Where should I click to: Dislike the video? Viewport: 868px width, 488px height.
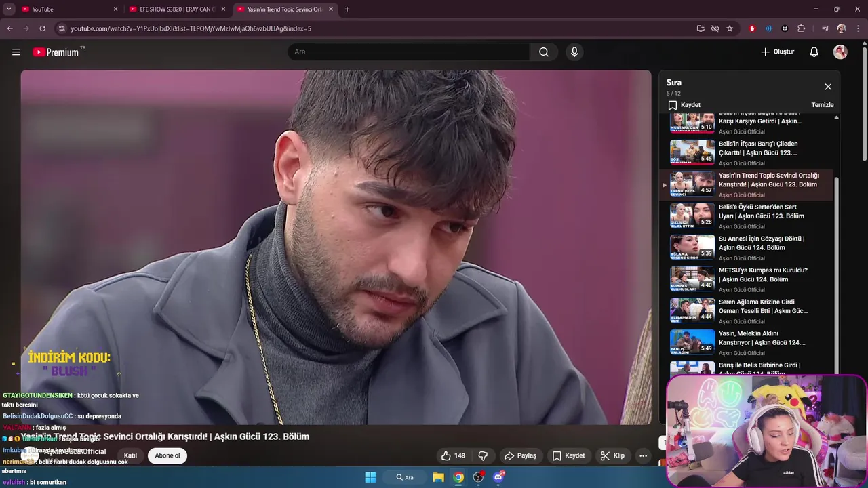(484, 455)
